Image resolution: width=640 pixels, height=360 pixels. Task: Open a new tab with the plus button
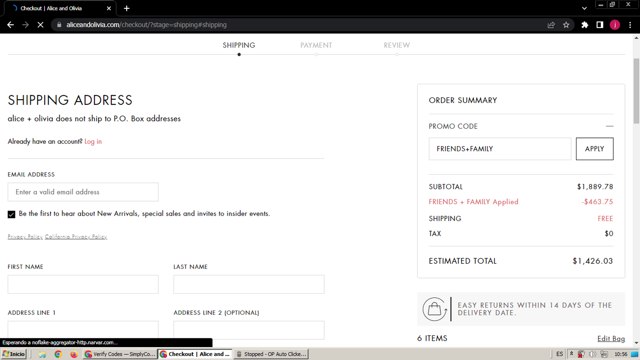(x=127, y=8)
